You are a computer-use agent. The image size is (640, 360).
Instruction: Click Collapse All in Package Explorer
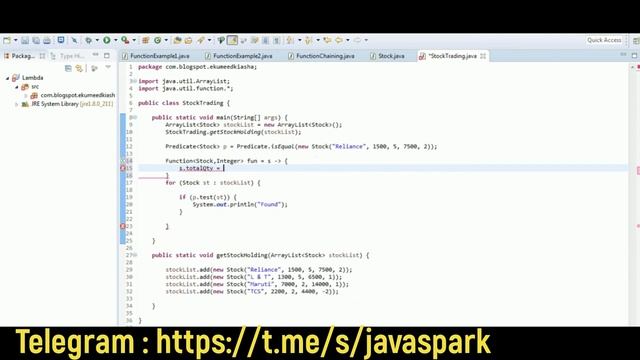[68, 68]
